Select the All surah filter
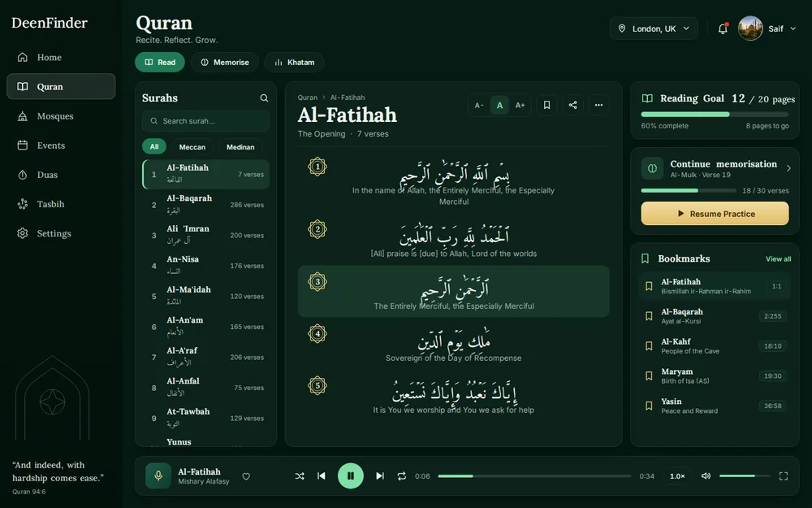The width and height of the screenshot is (812, 508). pos(154,146)
